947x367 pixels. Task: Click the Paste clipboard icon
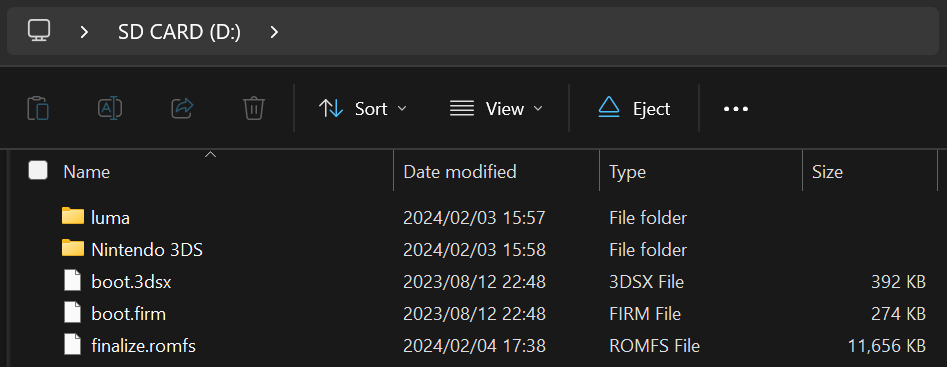[38, 109]
